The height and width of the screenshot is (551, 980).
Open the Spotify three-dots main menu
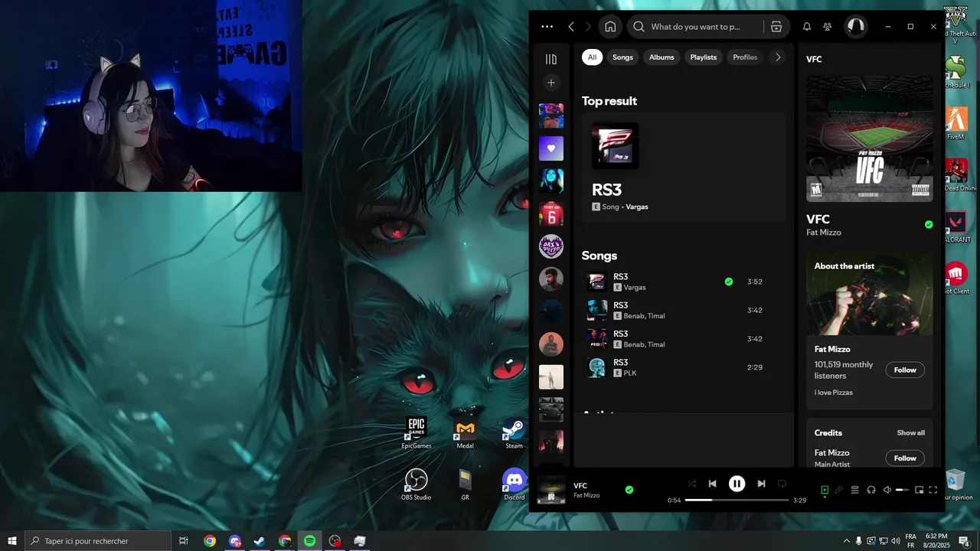pyautogui.click(x=547, y=26)
